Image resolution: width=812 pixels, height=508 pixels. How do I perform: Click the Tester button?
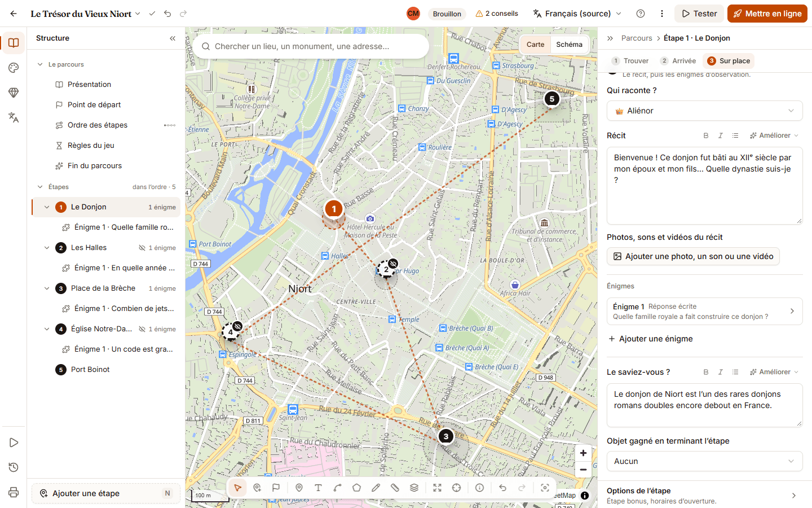click(700, 14)
